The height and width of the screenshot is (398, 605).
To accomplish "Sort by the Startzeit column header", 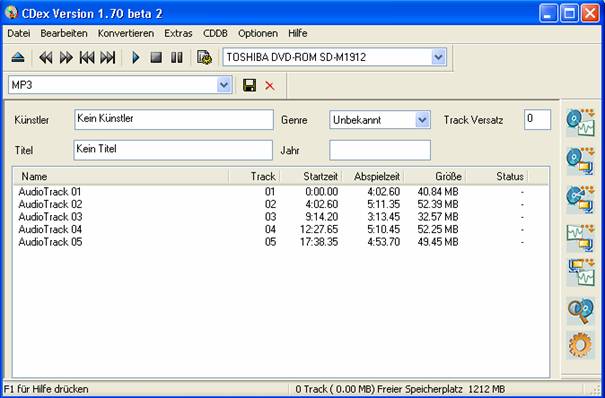I will coord(311,177).
